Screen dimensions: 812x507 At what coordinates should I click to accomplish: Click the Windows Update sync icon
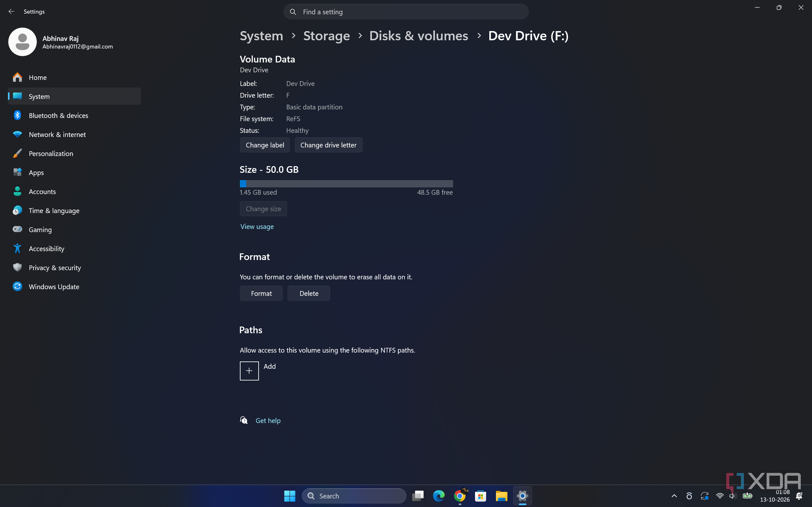click(17, 287)
